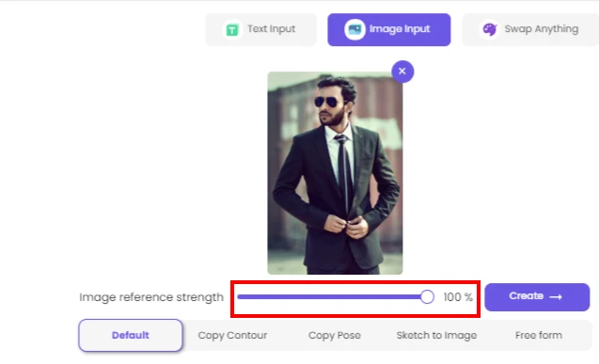
Task: Click the purple palette icon on Swap Anything
Action: [x=489, y=29]
